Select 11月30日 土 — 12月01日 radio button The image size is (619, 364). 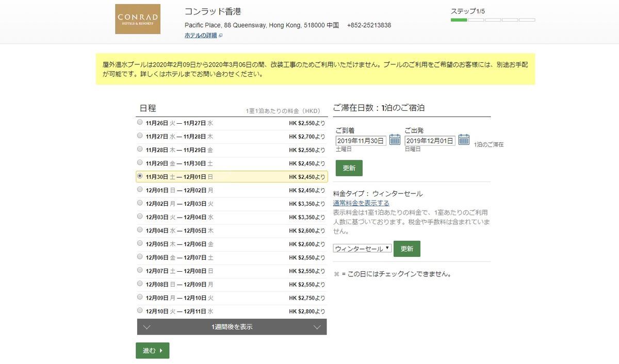click(140, 176)
